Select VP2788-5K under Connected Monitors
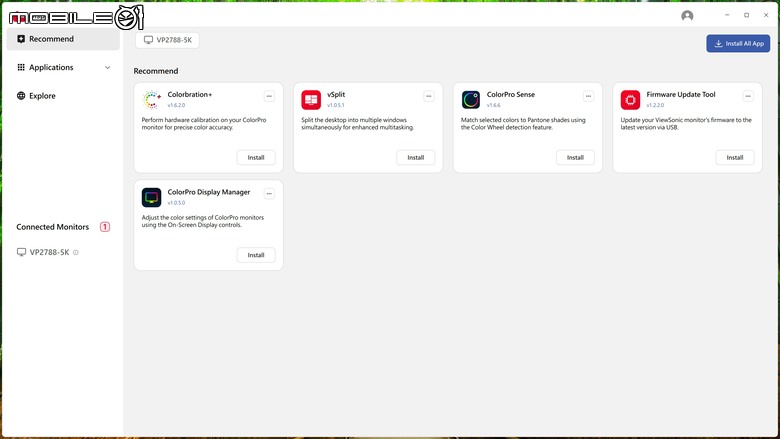Image resolution: width=780 pixels, height=439 pixels. [49, 252]
